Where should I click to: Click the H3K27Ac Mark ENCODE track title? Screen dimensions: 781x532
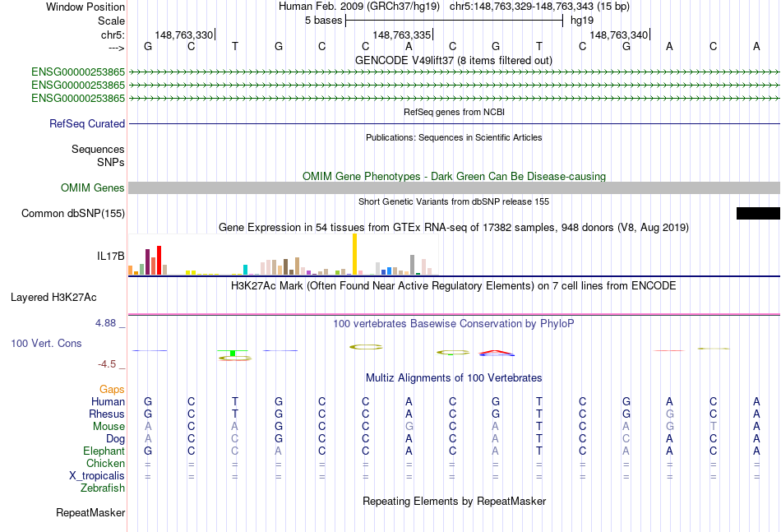click(454, 286)
